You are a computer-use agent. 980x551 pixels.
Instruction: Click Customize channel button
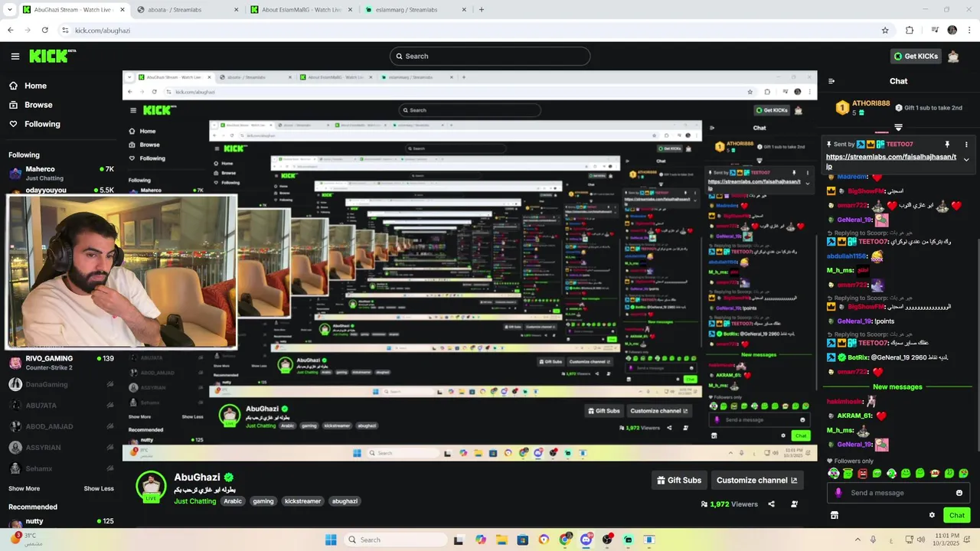click(x=757, y=481)
